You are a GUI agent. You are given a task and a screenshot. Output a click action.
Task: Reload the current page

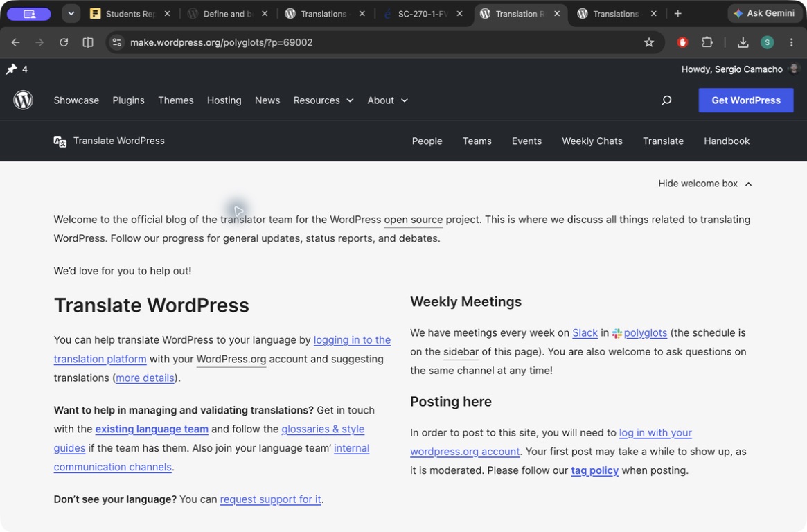point(64,42)
